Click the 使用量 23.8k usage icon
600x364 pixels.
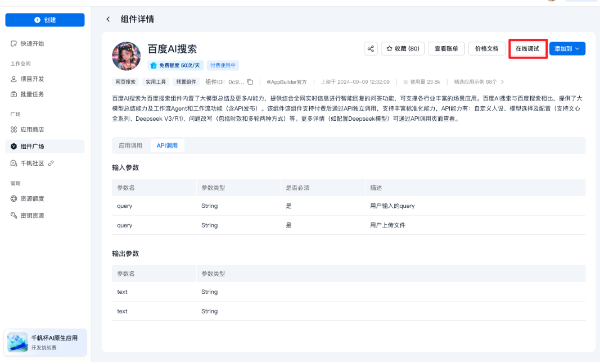(405, 82)
